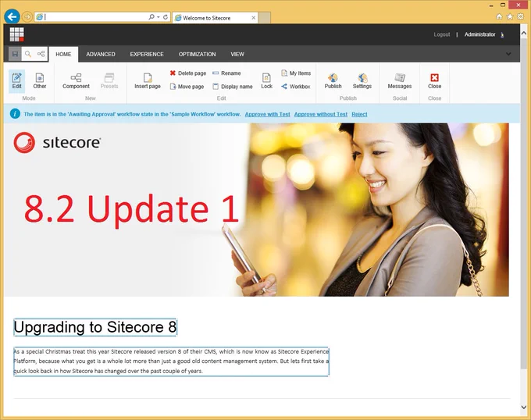Click the page scrollbar down arrow
The height and width of the screenshot is (420, 531).
(x=523, y=408)
